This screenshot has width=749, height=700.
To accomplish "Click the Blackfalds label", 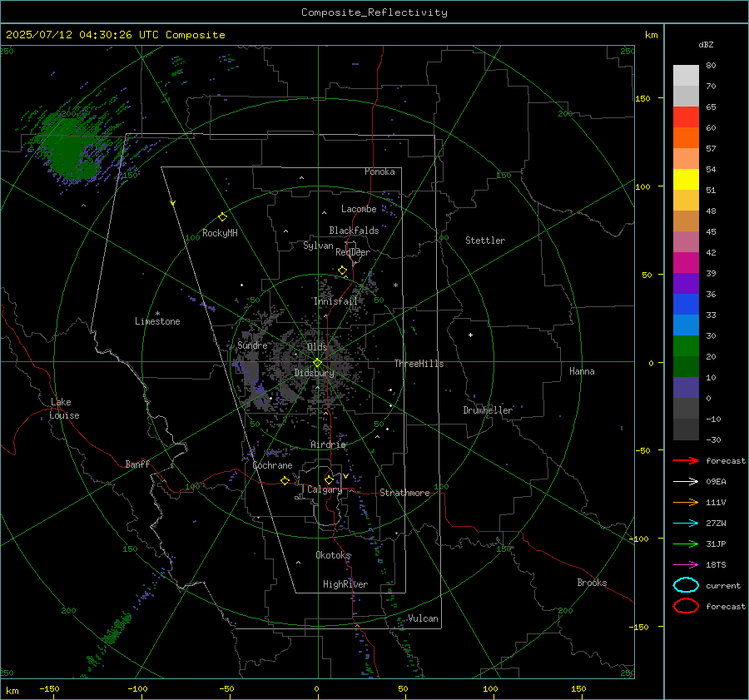I will point(354,231).
